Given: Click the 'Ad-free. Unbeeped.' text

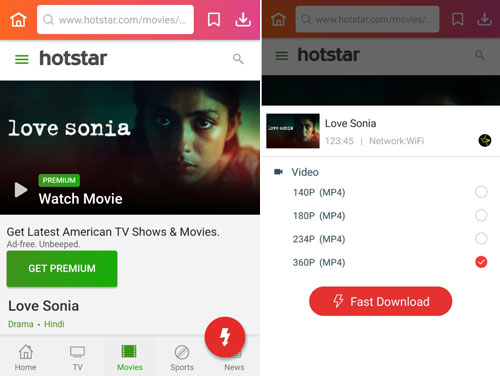Looking at the screenshot, I should coord(43,244).
